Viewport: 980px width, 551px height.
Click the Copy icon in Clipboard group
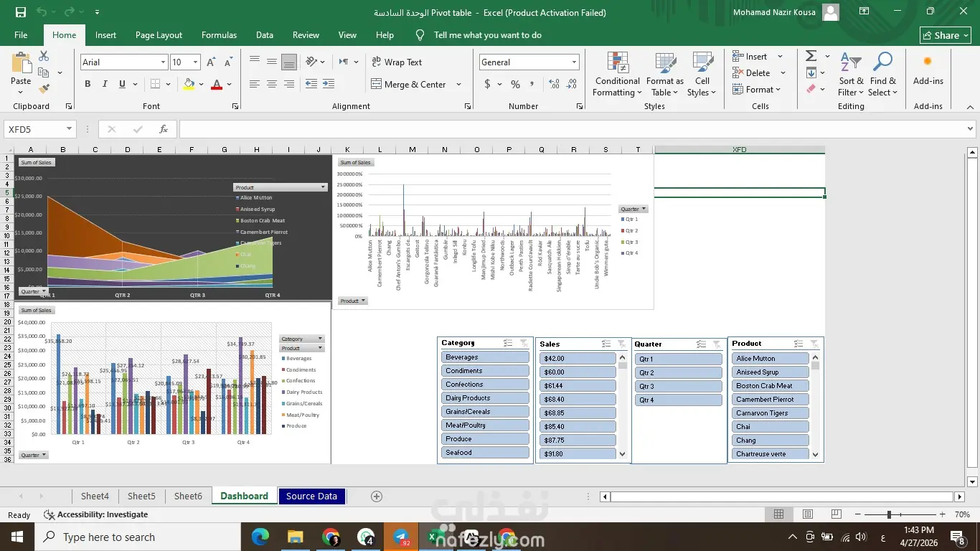(44, 72)
